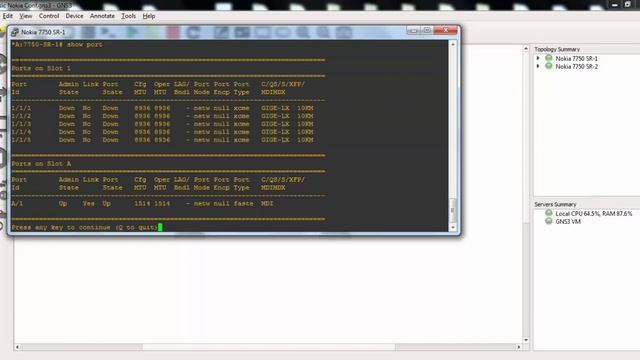Click the workspace vertical scrollbar up arrow
640x360 pixels.
coord(526,49)
